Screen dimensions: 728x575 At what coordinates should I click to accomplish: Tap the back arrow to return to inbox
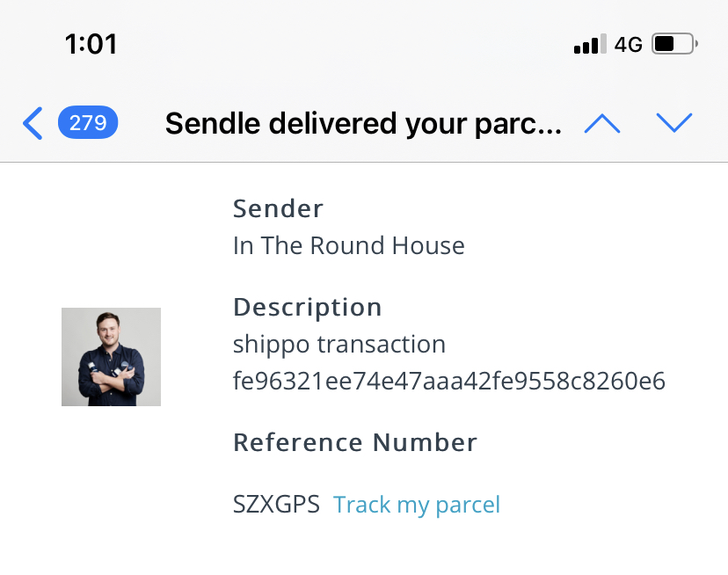pyautogui.click(x=33, y=123)
